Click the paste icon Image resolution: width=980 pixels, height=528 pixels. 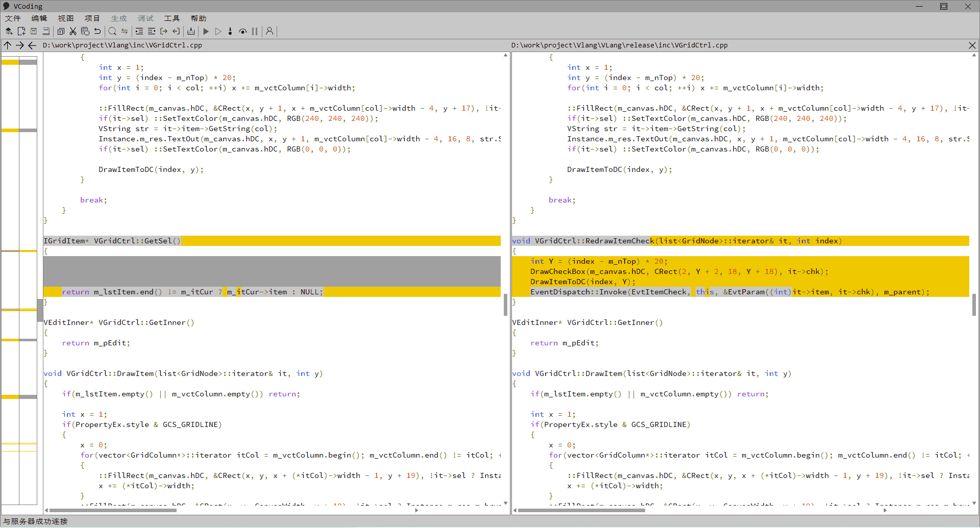pyautogui.click(x=85, y=31)
